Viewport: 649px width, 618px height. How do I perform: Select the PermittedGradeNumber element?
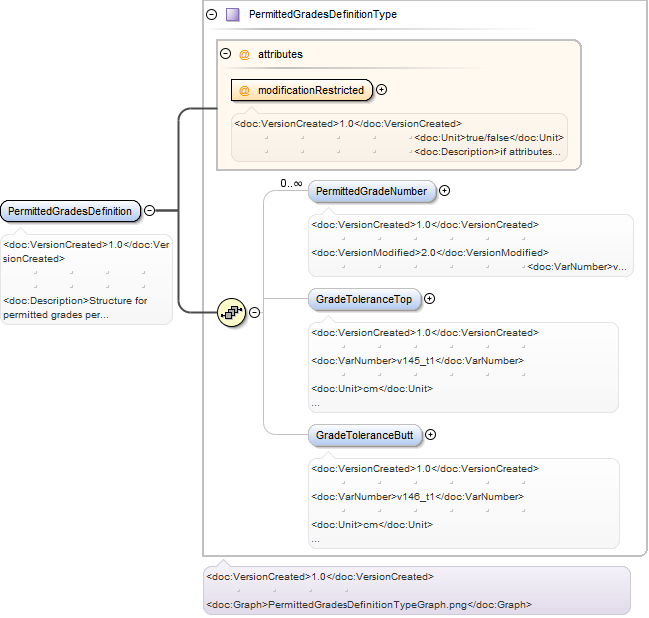pos(372,191)
